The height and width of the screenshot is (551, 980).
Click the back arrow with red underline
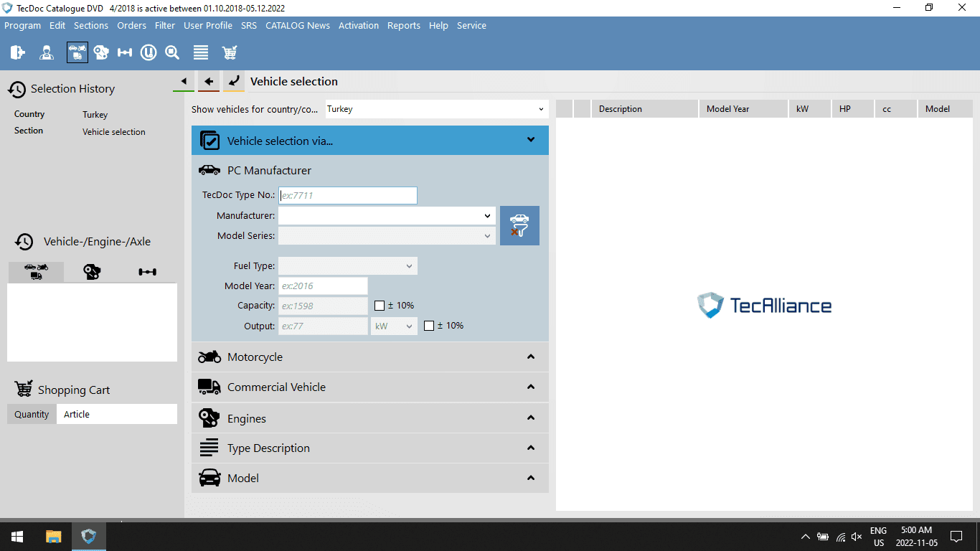pos(209,82)
